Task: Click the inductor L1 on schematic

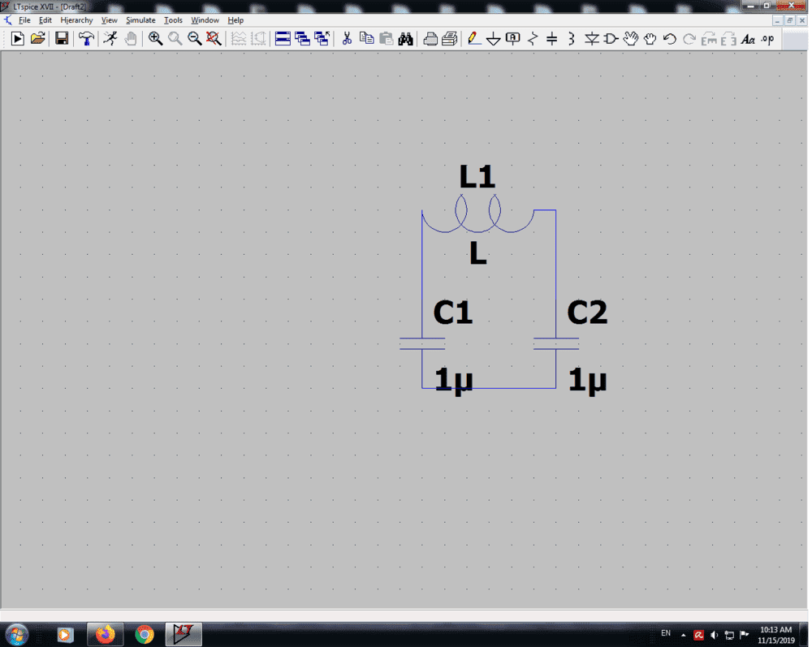Action: (x=478, y=216)
